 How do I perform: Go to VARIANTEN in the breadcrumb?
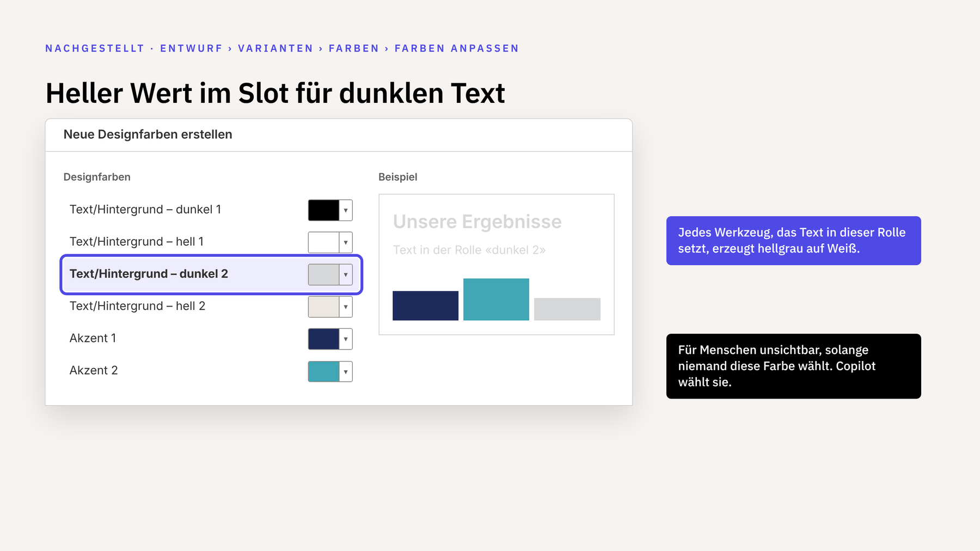[x=275, y=48]
